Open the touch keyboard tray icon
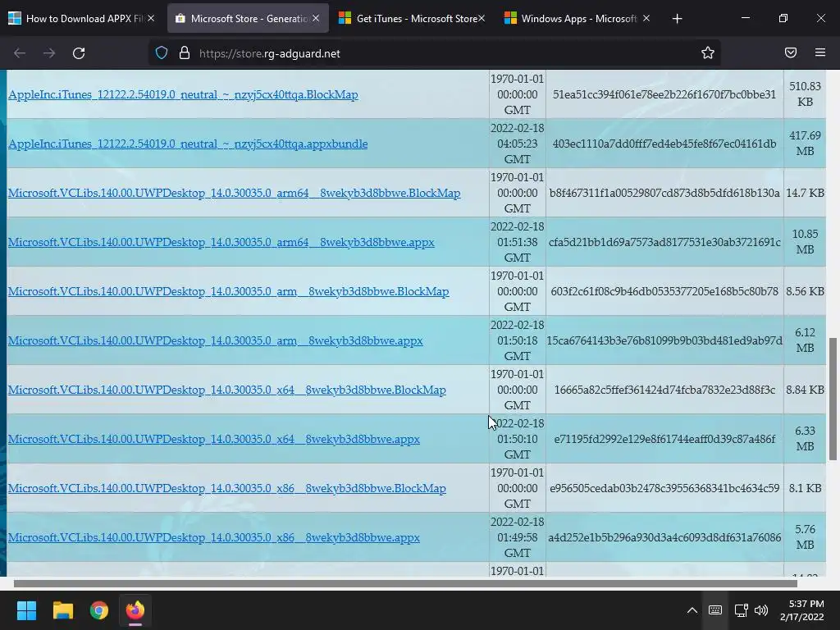 715,610
